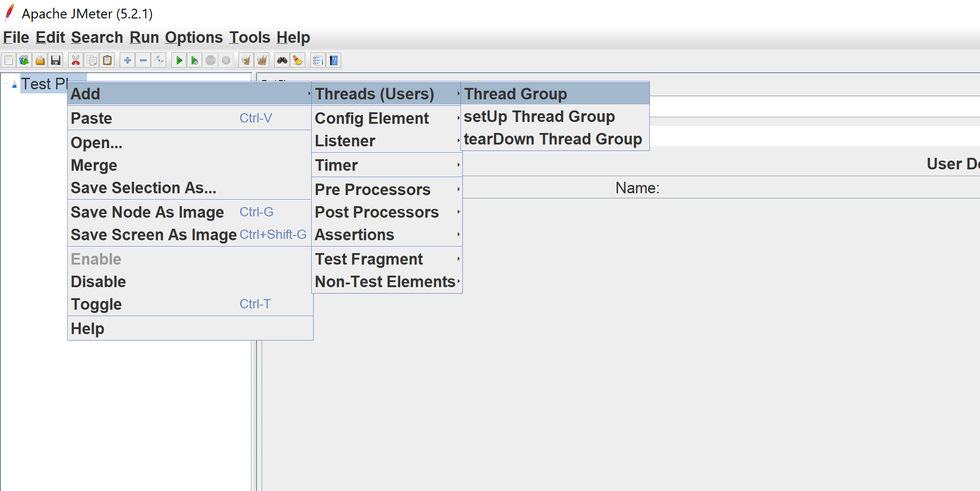Click the Test Plan tree node icon

[x=14, y=84]
